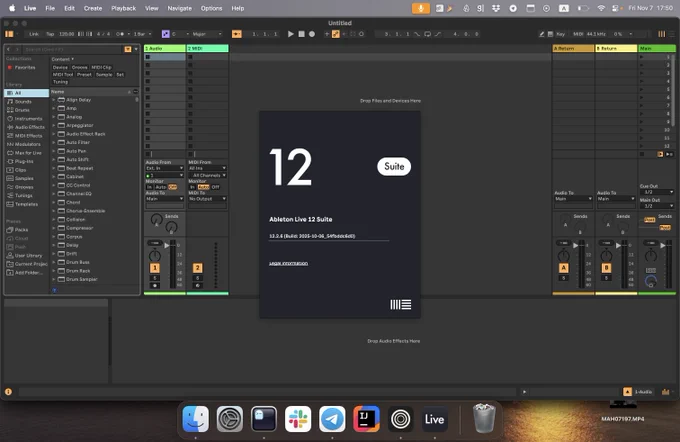Select the A Return track header
Viewport: 680px width, 442px height.
pyautogui.click(x=573, y=49)
